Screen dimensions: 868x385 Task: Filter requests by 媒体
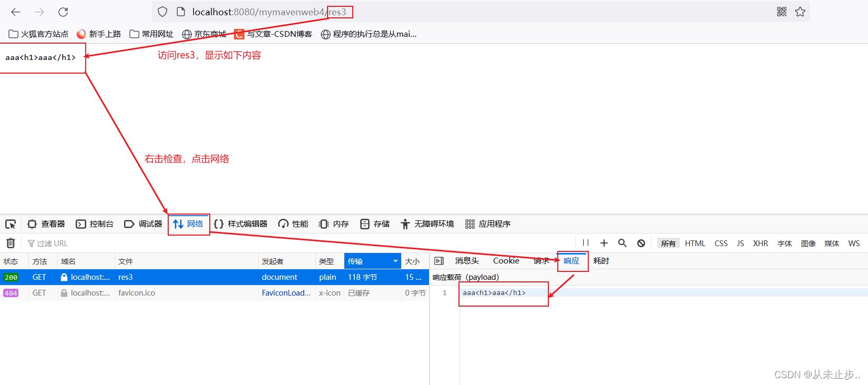(832, 243)
